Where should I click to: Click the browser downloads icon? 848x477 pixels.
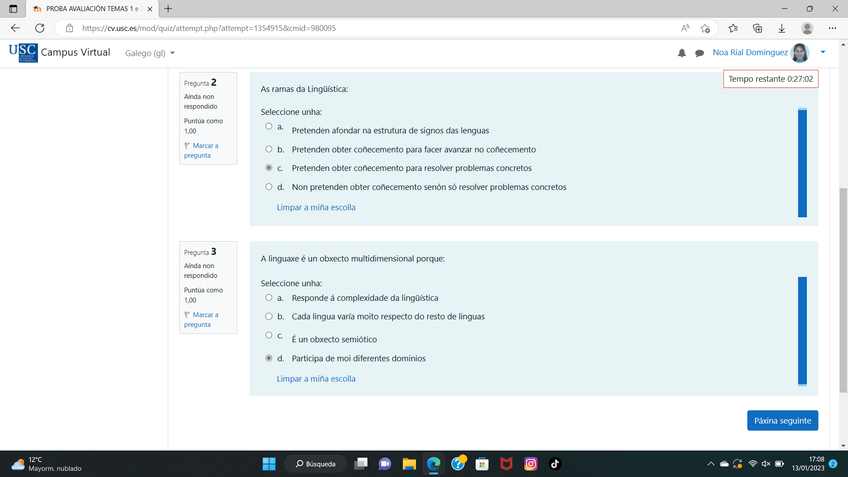click(x=782, y=28)
